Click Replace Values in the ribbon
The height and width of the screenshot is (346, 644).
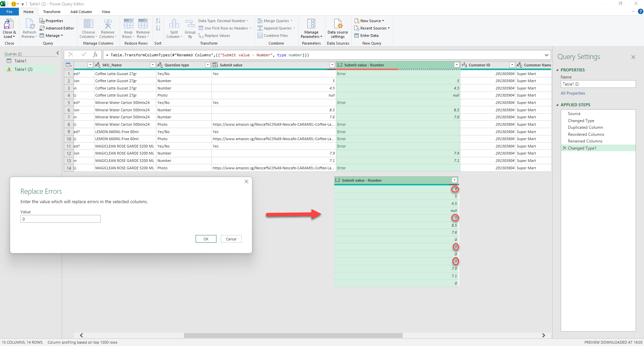pyautogui.click(x=214, y=36)
